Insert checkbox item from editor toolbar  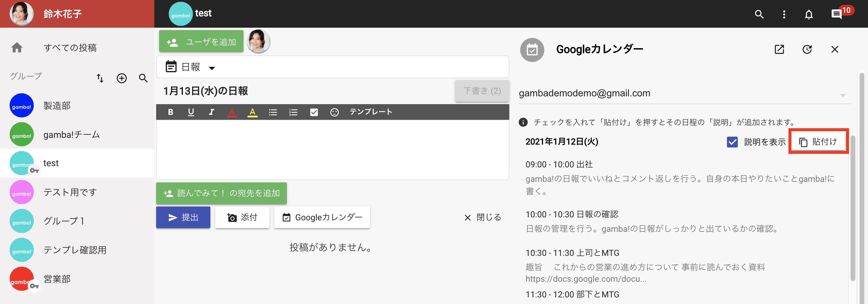click(314, 112)
